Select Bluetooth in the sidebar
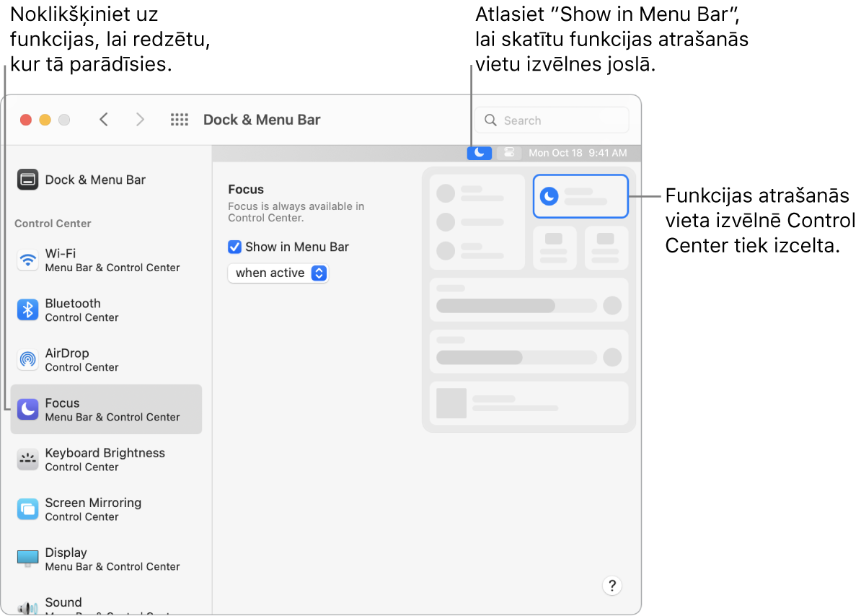The width and height of the screenshot is (861, 616). pos(106,310)
